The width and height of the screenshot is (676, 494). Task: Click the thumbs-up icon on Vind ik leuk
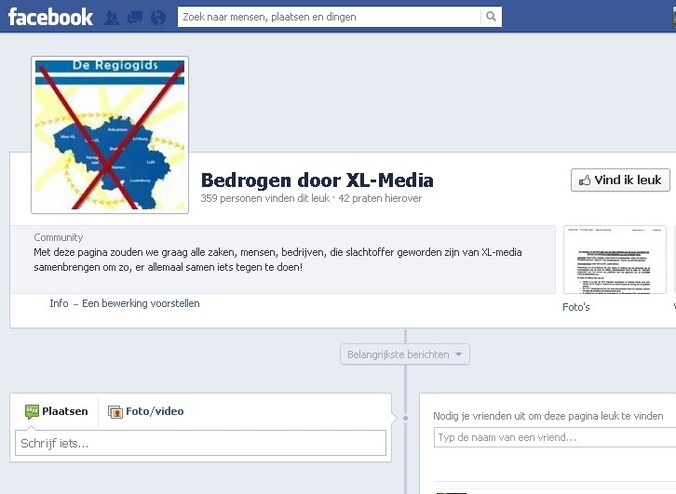tap(585, 180)
